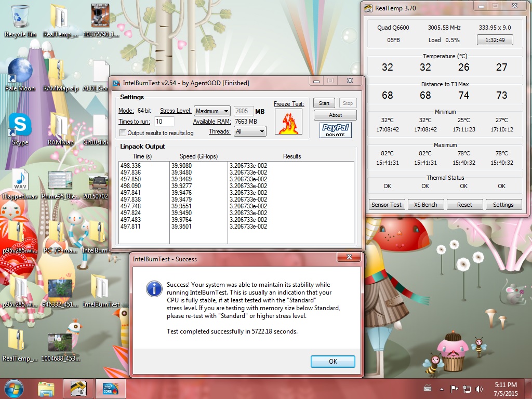The image size is (532, 399).
Task: Open Windows Explorer from the taskbar
Action: point(46,389)
